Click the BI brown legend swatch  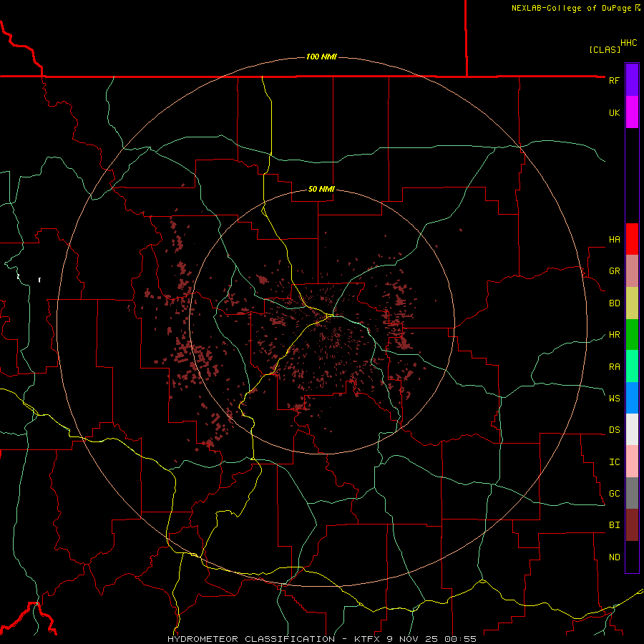[x=632, y=525]
